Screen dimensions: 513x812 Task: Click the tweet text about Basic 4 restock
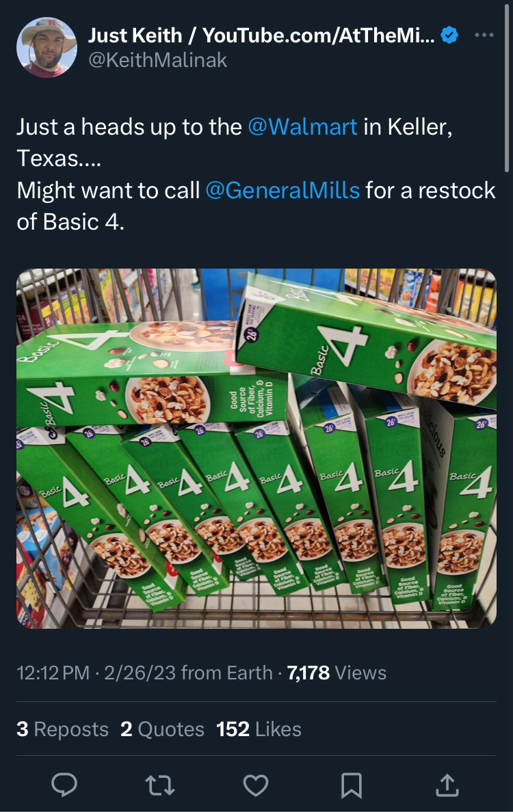click(x=256, y=174)
